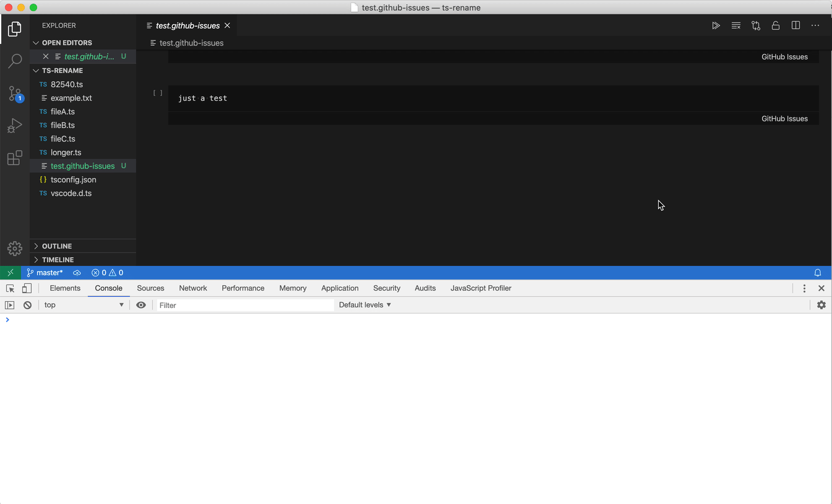Toggle the notebook lock icon
The width and height of the screenshot is (832, 504).
pyautogui.click(x=775, y=25)
